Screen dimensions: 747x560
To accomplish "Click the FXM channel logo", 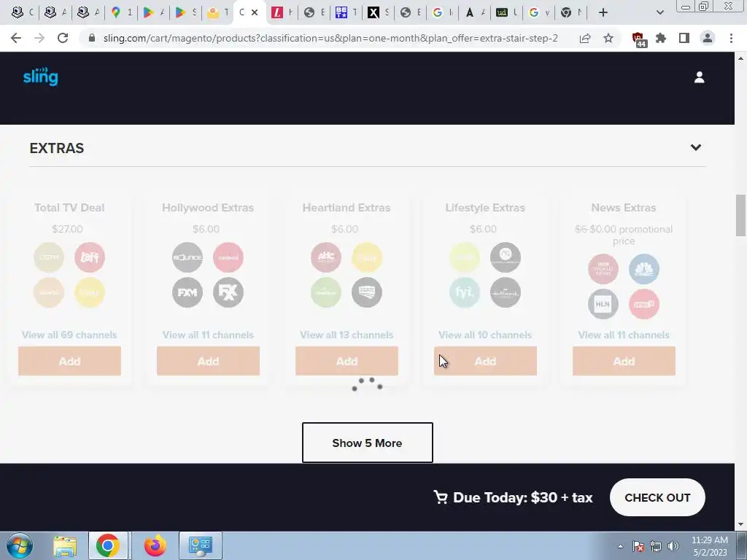I will pos(187,292).
